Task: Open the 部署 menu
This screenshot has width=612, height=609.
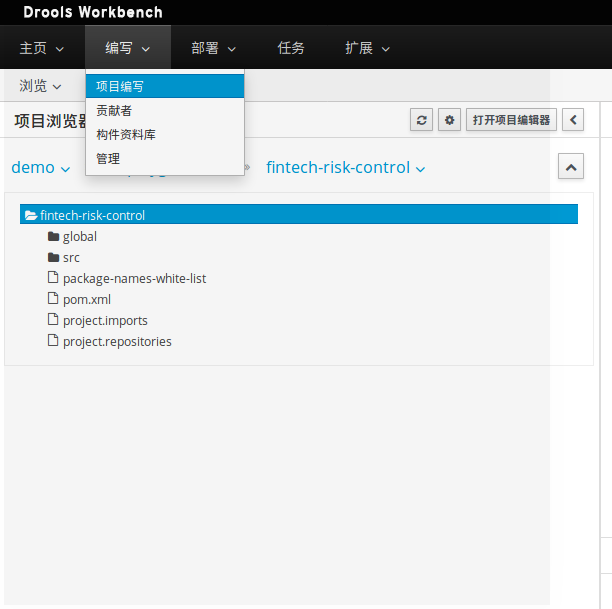Action: (213, 48)
